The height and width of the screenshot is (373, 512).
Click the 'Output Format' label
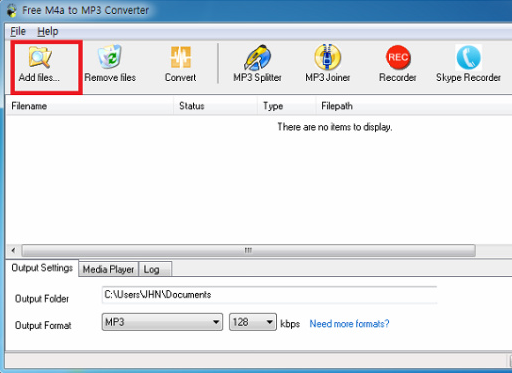point(43,325)
